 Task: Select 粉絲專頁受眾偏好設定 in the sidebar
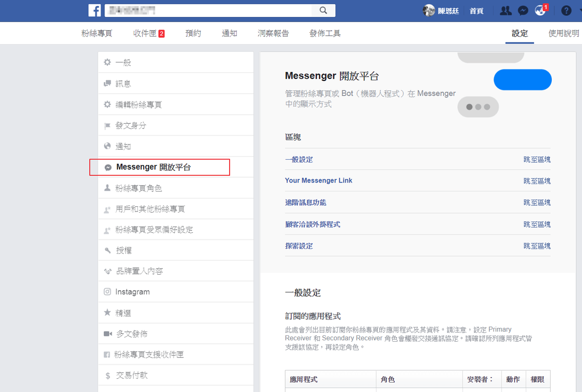(176, 230)
